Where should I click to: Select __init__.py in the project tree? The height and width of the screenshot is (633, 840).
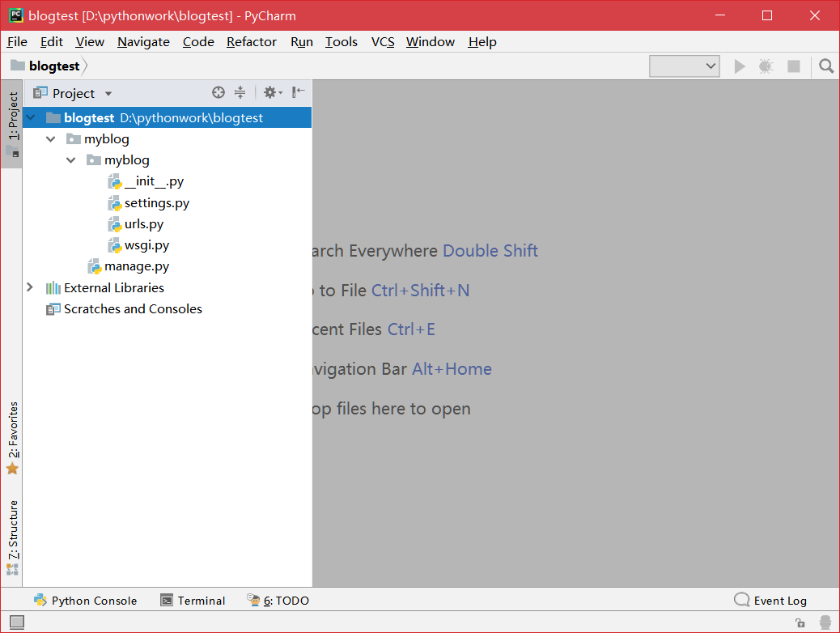[154, 181]
